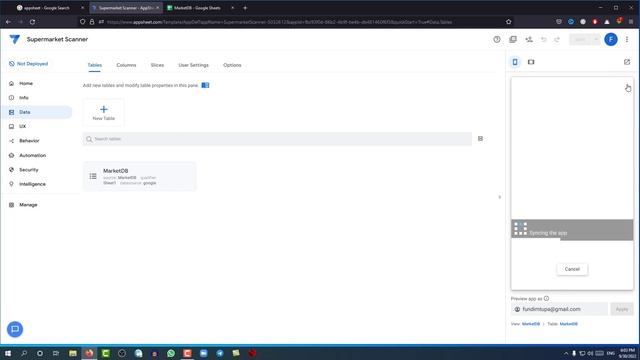This screenshot has width=640, height=360.
Task: Open the Intelligence section in sidebar
Action: (32, 184)
